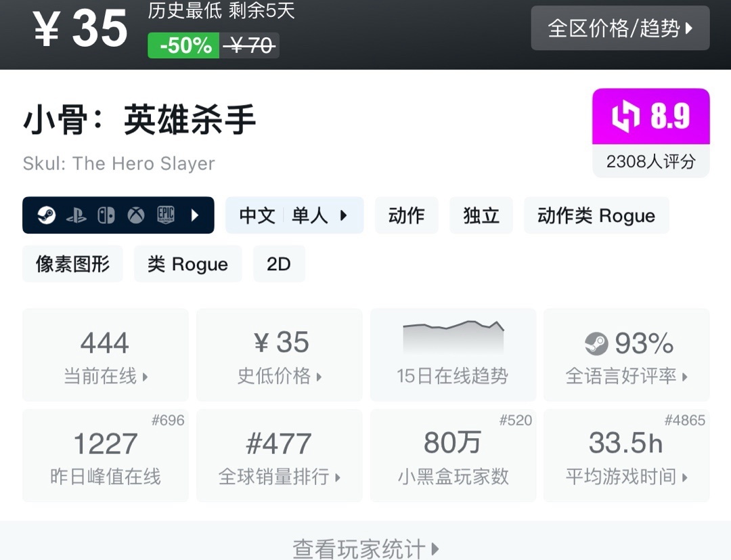731x560 pixels.
Task: Click the PlayStation platform icon
Action: coord(76,215)
